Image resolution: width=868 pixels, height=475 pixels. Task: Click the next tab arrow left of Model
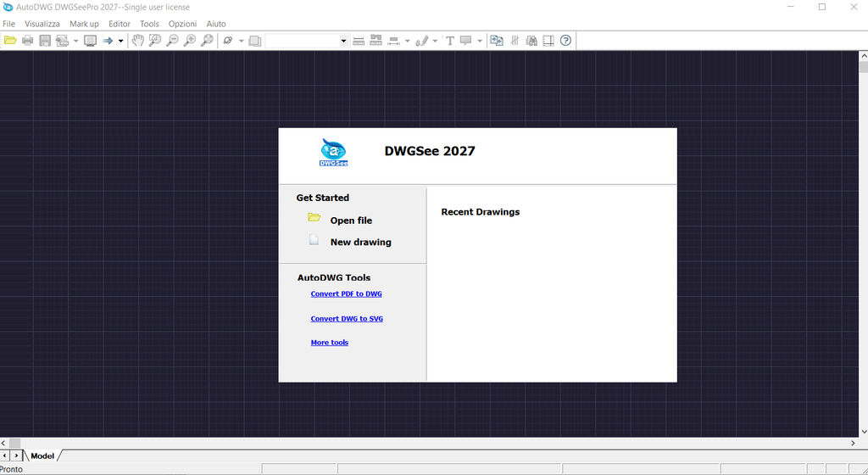tap(16, 455)
